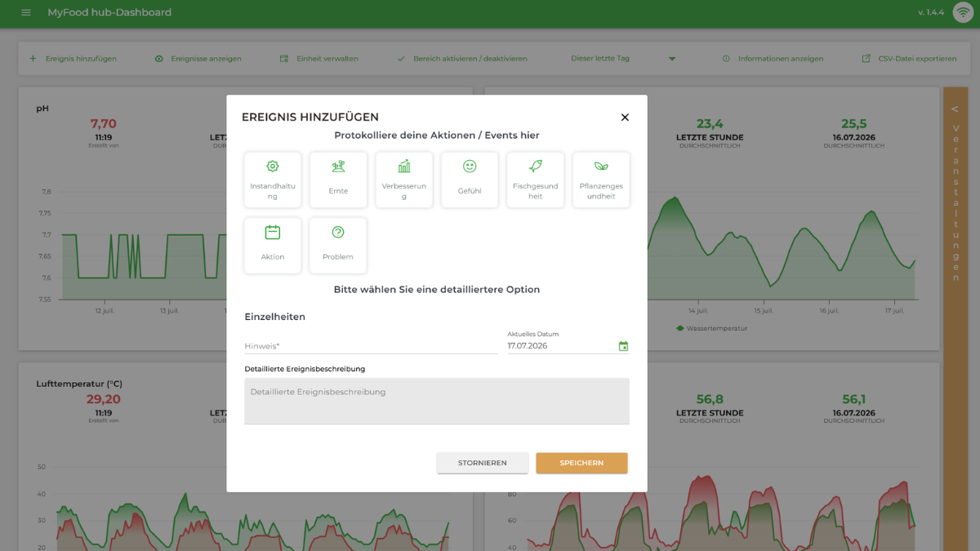This screenshot has height=551, width=980.
Task: Open the Dieser letzte Tag period dropdown
Action: pos(623,59)
